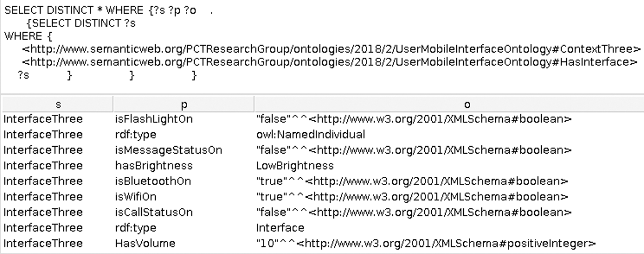Select the HasVolume property cell
The image size is (644, 254).
tap(184, 243)
